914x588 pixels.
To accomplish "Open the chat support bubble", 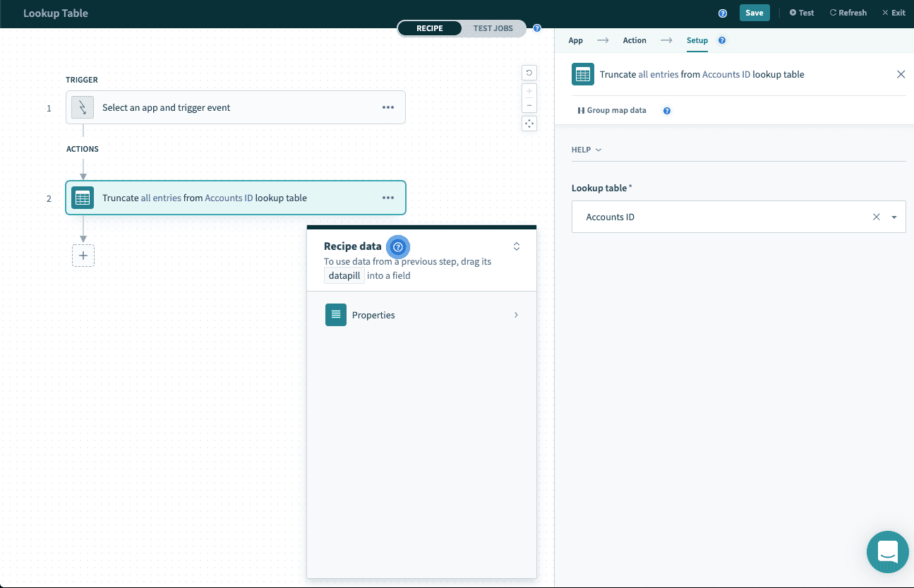I will pos(887,551).
